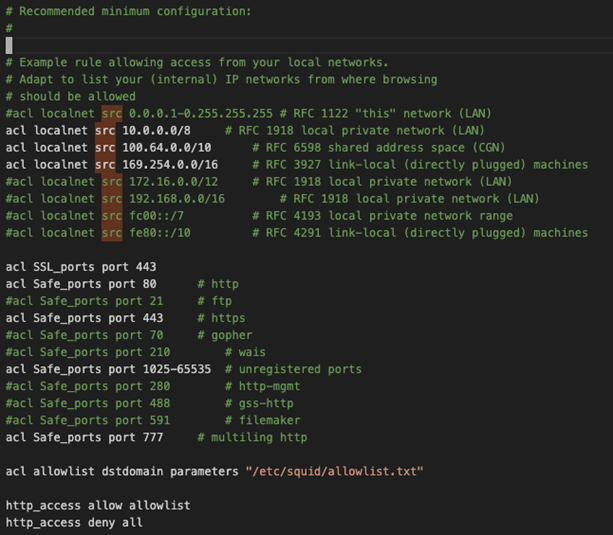The width and height of the screenshot is (613, 535).
Task: Click the fc00::/7 IPv6 range
Action: tap(156, 216)
